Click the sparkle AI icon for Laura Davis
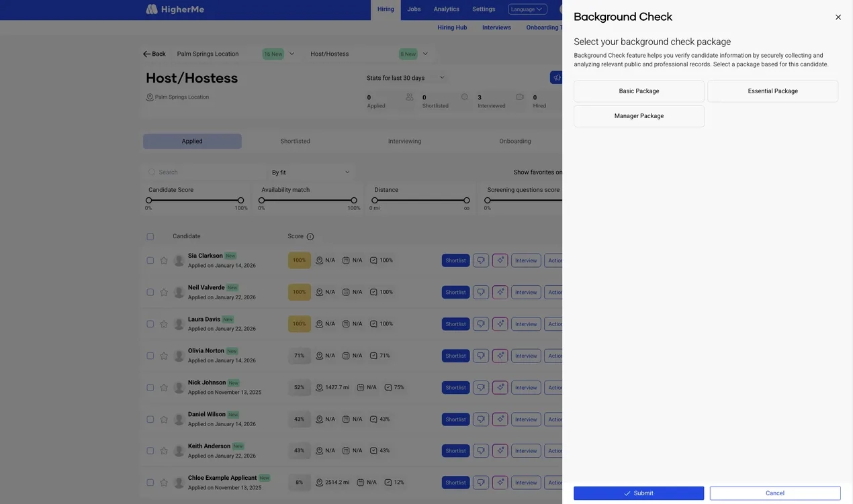 (500, 324)
